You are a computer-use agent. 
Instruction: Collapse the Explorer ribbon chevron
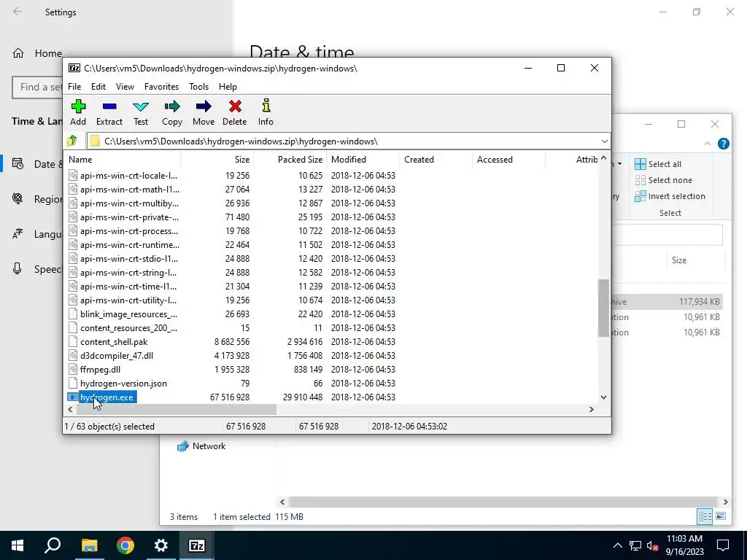pyautogui.click(x=708, y=144)
